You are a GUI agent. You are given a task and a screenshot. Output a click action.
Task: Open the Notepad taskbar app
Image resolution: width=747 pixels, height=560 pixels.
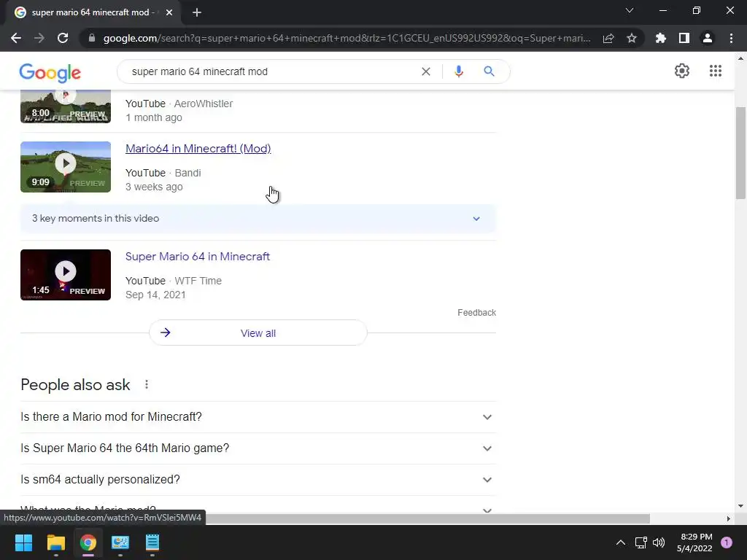tap(152, 542)
